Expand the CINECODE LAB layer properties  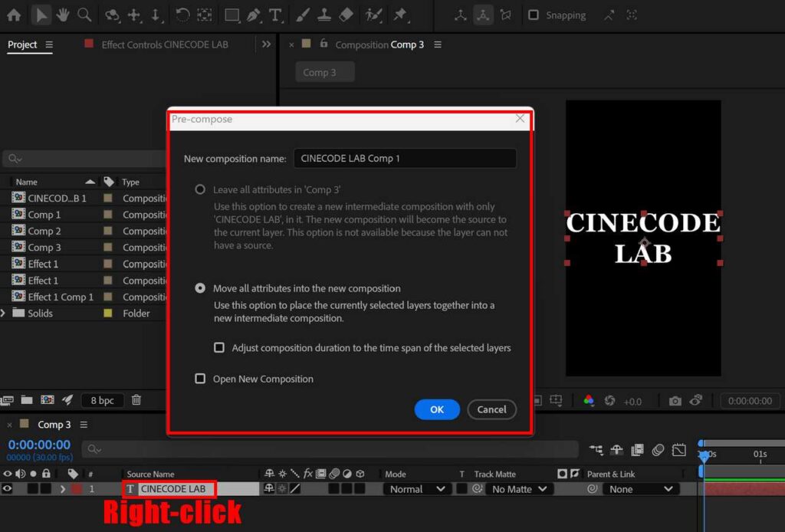tap(63, 489)
